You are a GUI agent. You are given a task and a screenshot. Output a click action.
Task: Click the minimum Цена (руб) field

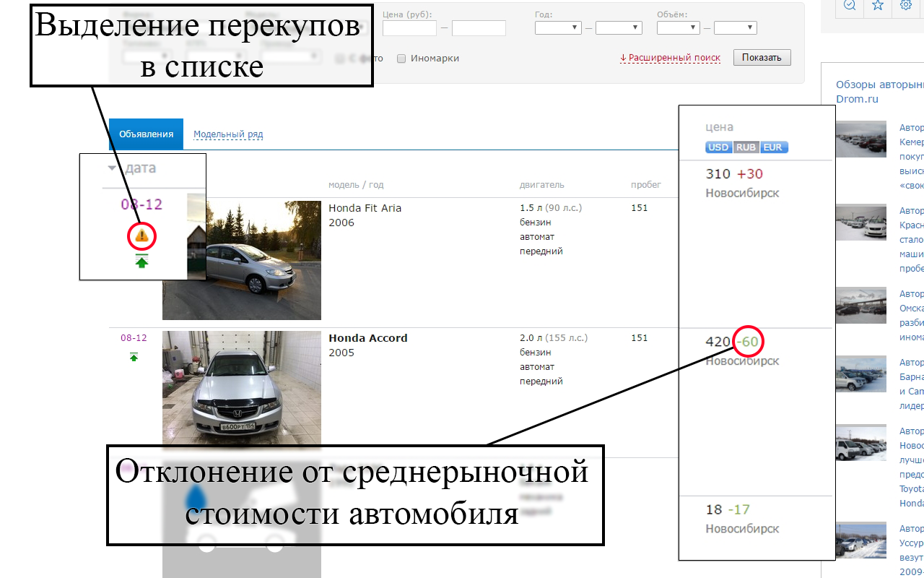pos(409,28)
